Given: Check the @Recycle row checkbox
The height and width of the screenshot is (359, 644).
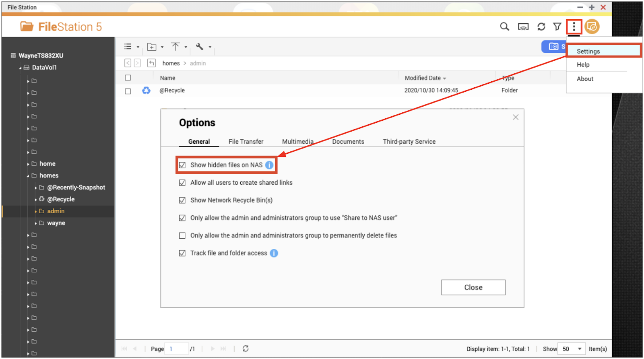Looking at the screenshot, I should point(128,91).
